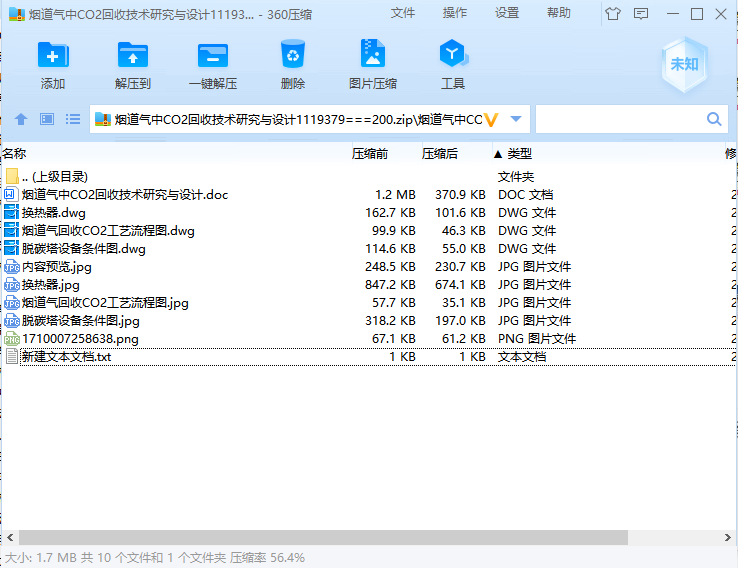Viewport: 738px width, 568px height.
Task: Open the 图片压缩 image compression tool
Action: pyautogui.click(x=373, y=53)
